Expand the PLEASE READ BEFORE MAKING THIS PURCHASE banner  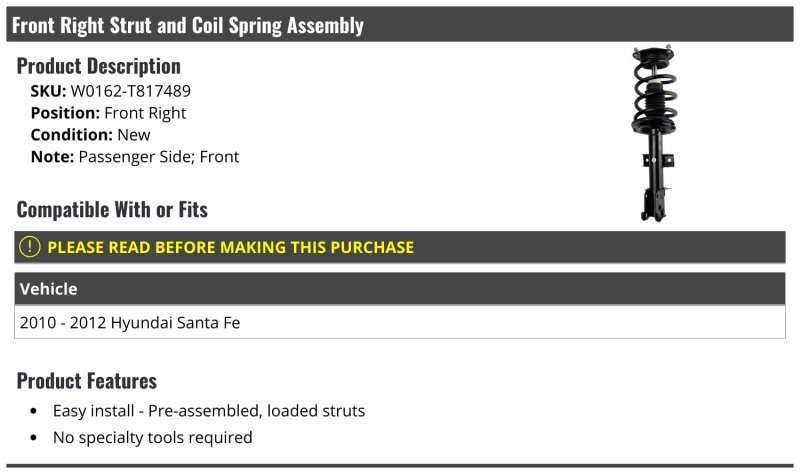coord(399,247)
